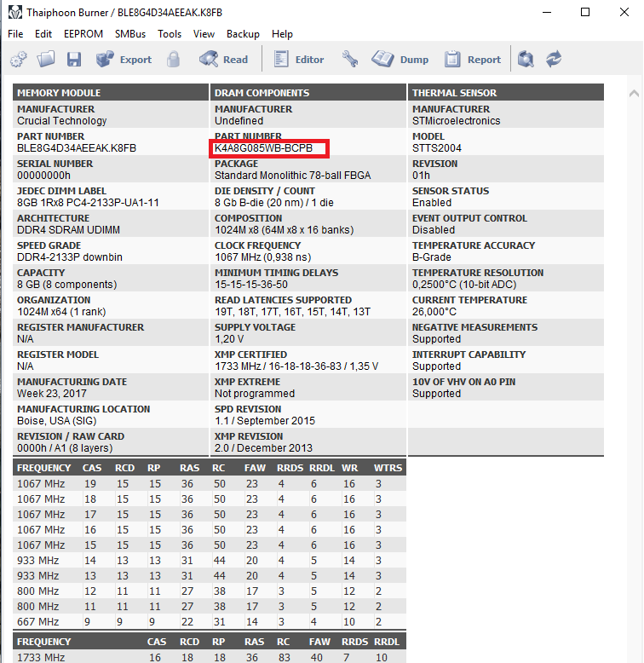Viewport: 644px width, 663px height.
Task: Close the Thaiphoon Burner window
Action: (x=624, y=12)
